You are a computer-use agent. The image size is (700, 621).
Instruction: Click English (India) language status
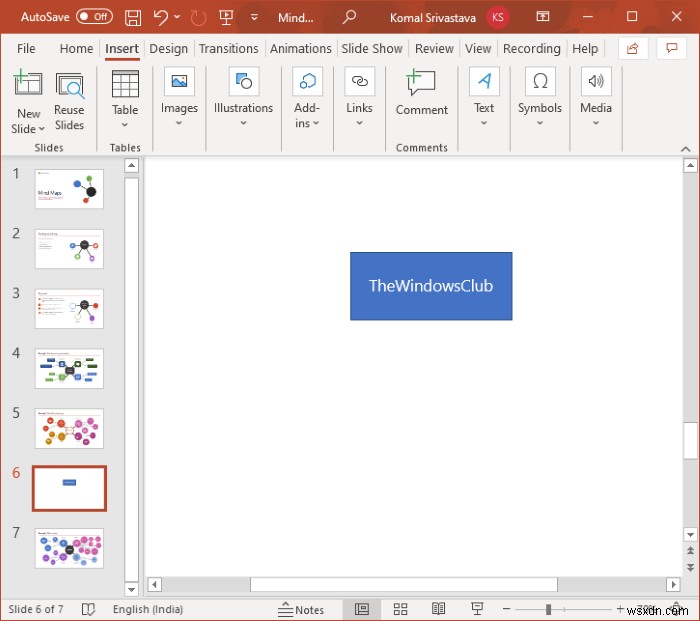tap(148, 609)
